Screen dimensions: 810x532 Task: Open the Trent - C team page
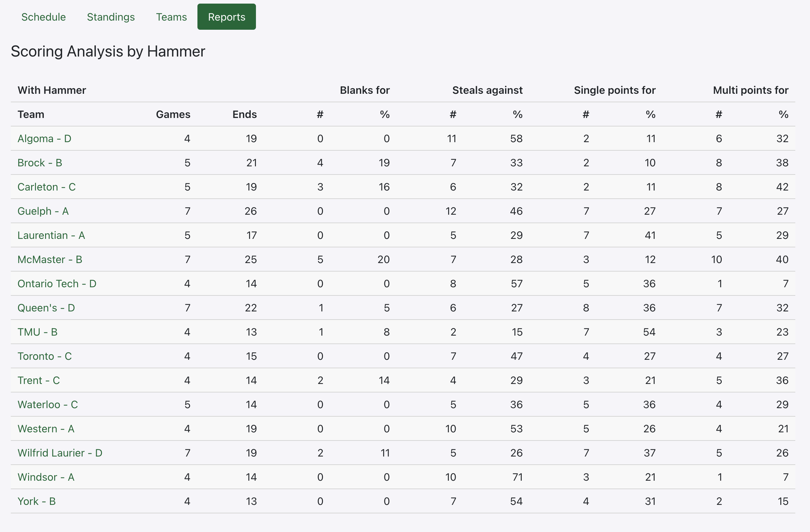click(39, 380)
